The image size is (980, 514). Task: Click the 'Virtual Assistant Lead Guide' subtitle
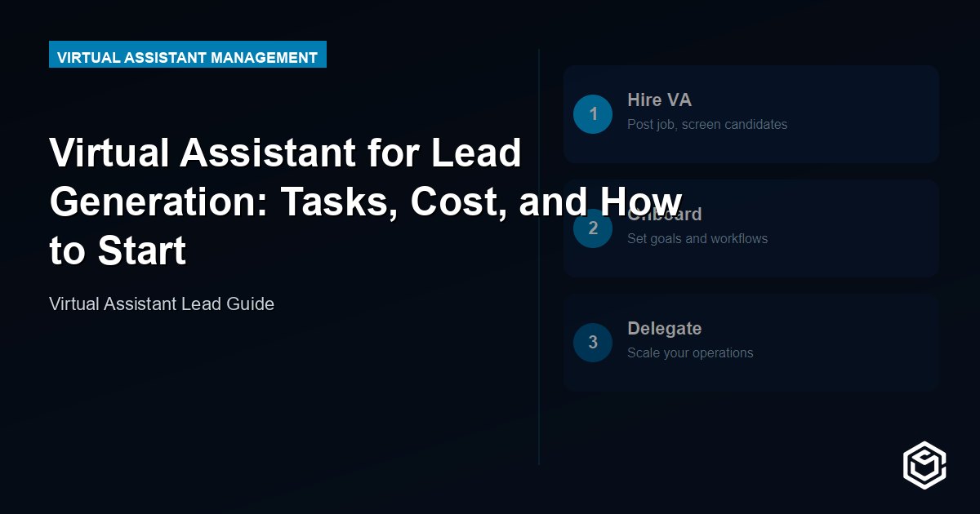162,304
